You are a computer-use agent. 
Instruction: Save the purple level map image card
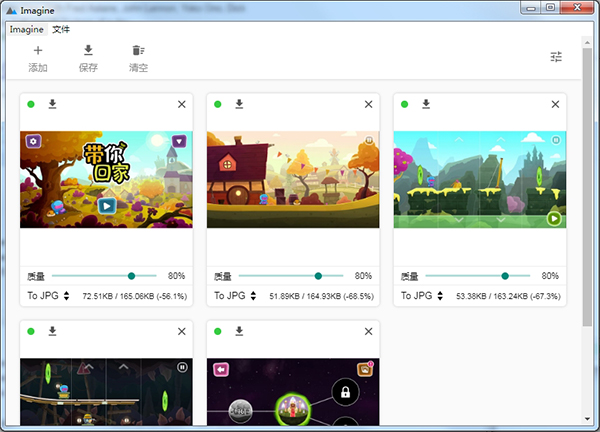click(x=239, y=331)
